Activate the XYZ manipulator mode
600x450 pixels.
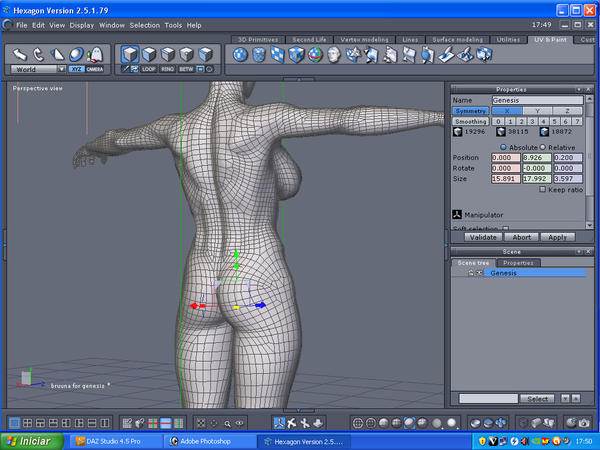coord(77,70)
